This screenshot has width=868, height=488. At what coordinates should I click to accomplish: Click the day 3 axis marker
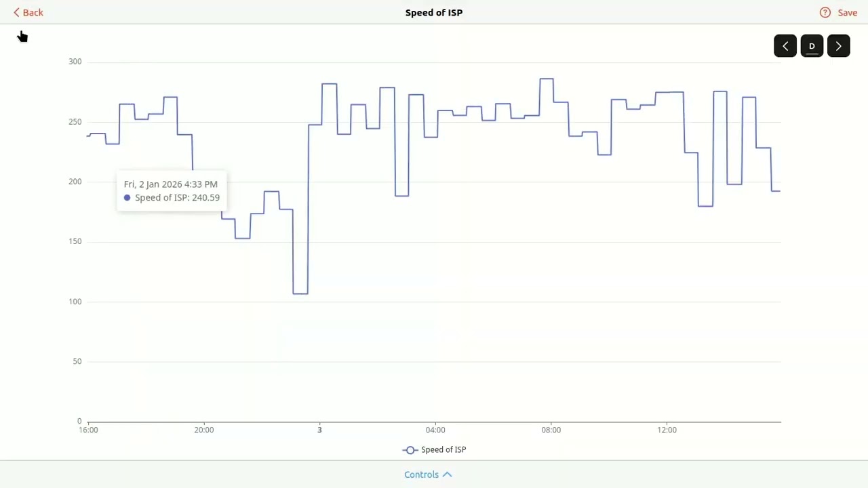(x=319, y=430)
